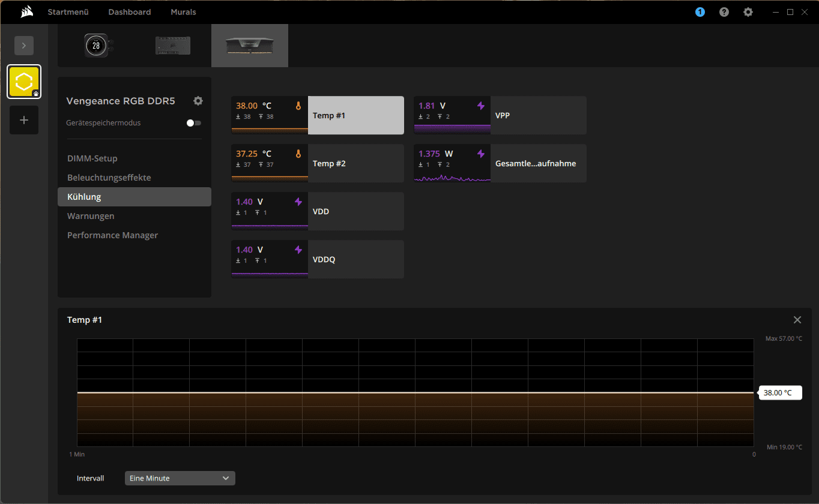Click the Corsair sails logo
The height and width of the screenshot is (504, 819).
[x=26, y=11]
